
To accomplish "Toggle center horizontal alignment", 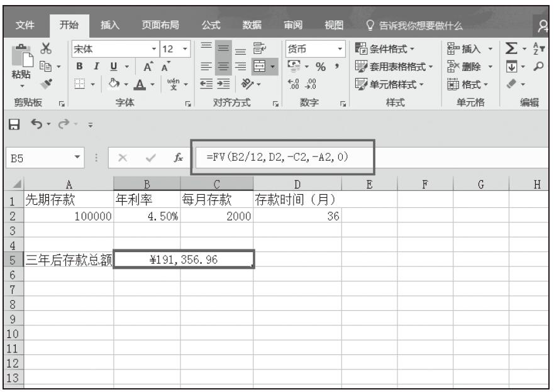I will (x=223, y=65).
